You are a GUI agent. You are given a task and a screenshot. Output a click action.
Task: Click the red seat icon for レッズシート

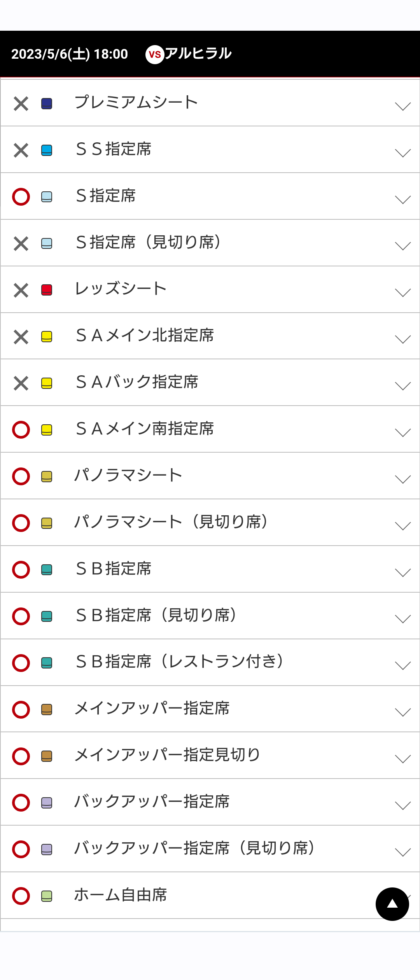click(x=47, y=290)
